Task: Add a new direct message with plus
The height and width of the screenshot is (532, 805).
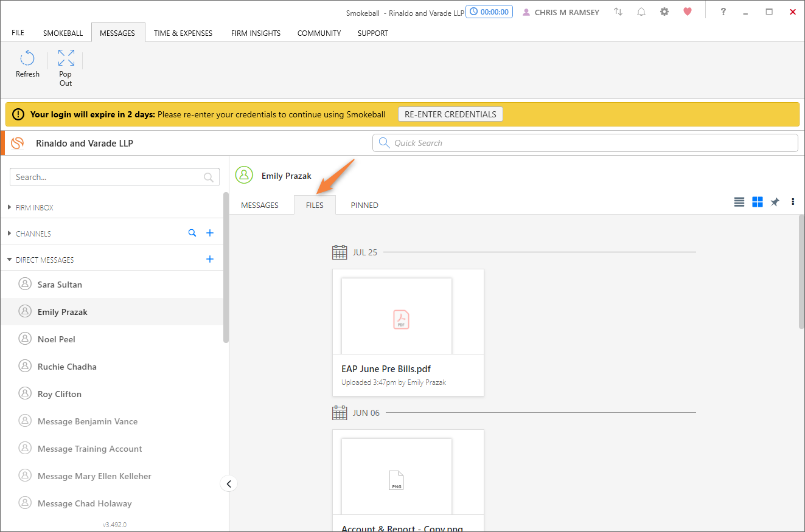Action: coord(210,259)
